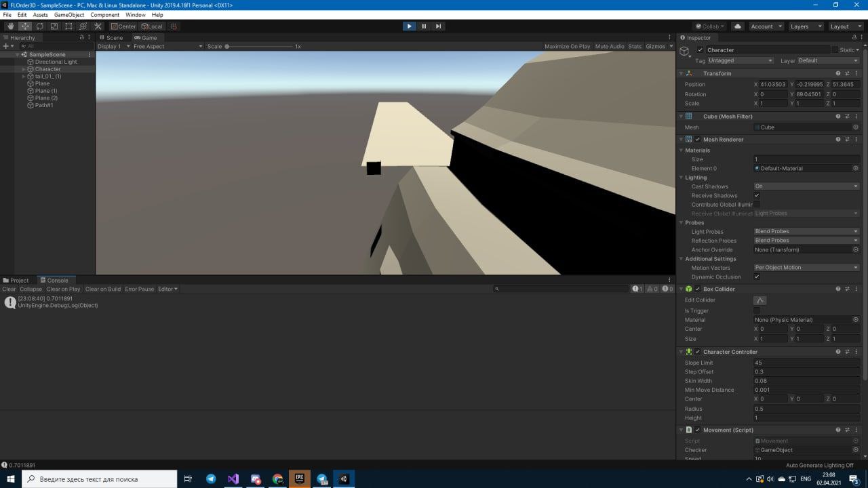
Task: Toggle grid snapping icon in toolbar
Action: click(x=174, y=26)
